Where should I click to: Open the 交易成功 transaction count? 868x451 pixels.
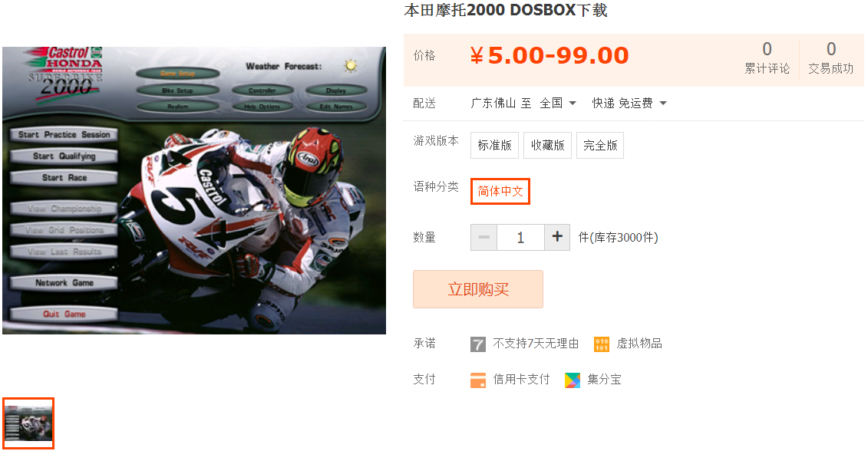pyautogui.click(x=831, y=58)
